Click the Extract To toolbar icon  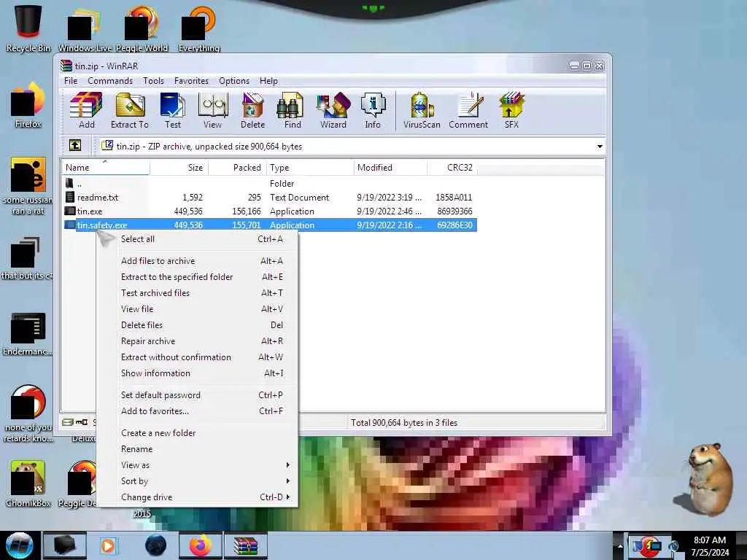coord(130,111)
